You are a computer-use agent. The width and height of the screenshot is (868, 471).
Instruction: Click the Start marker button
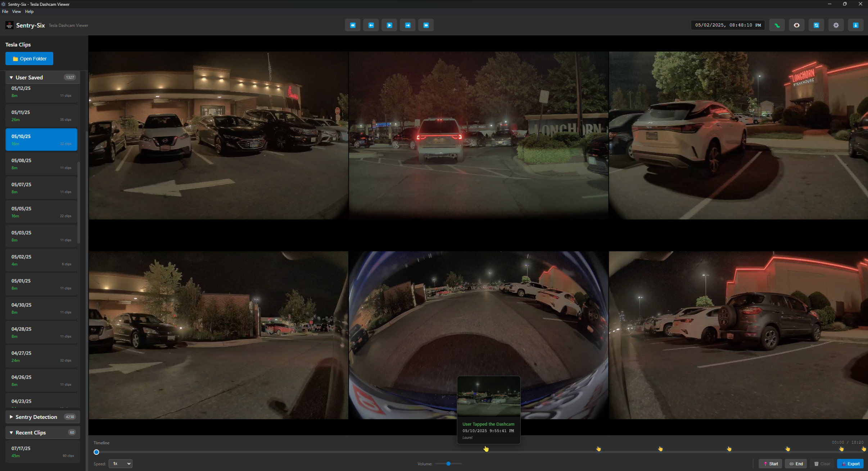(x=770, y=463)
